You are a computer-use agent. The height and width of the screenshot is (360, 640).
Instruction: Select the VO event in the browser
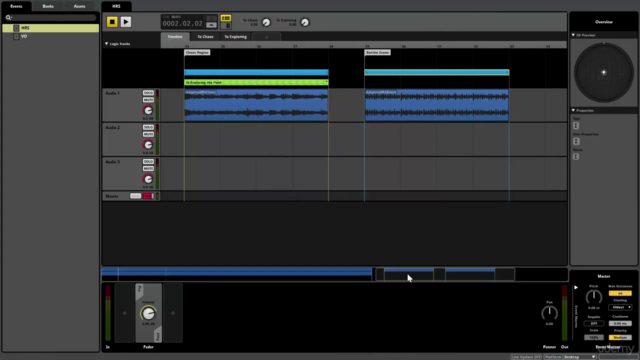(51, 36)
